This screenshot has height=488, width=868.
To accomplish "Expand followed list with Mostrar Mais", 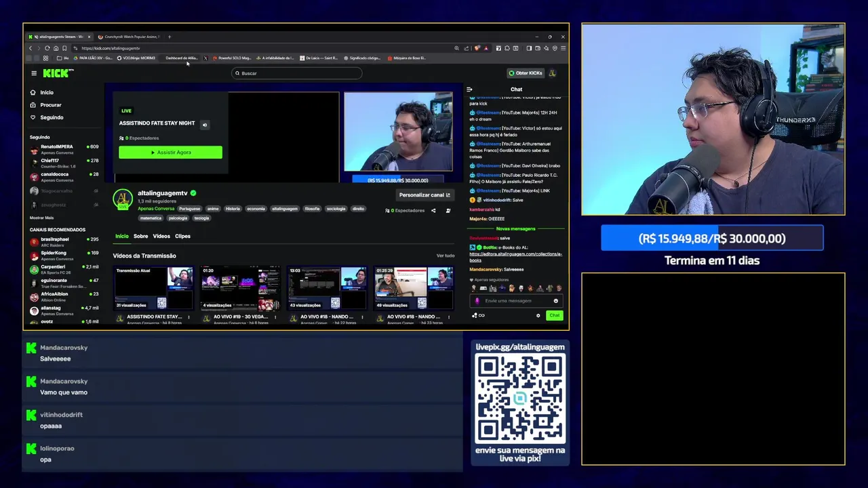I will click(x=41, y=218).
